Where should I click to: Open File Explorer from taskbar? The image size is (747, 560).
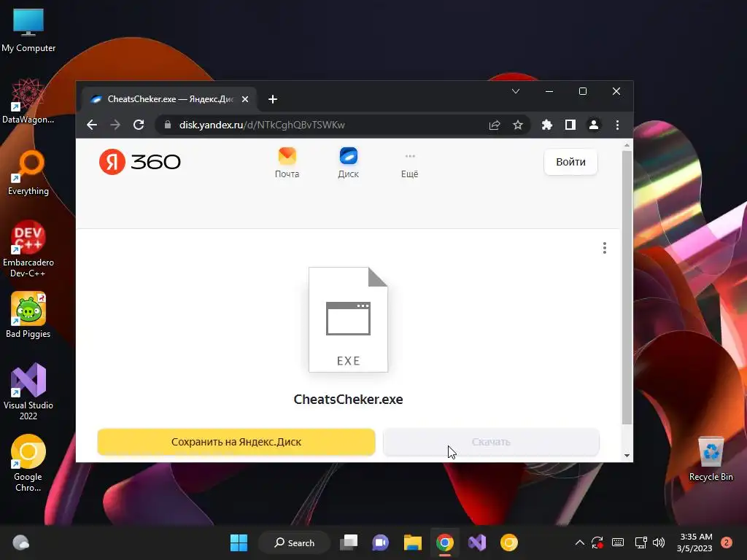click(x=413, y=542)
